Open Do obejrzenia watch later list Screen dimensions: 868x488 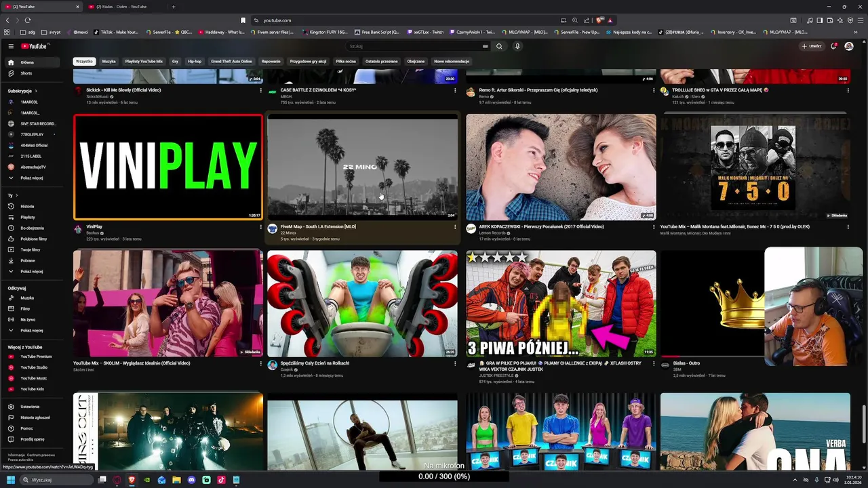click(34, 228)
